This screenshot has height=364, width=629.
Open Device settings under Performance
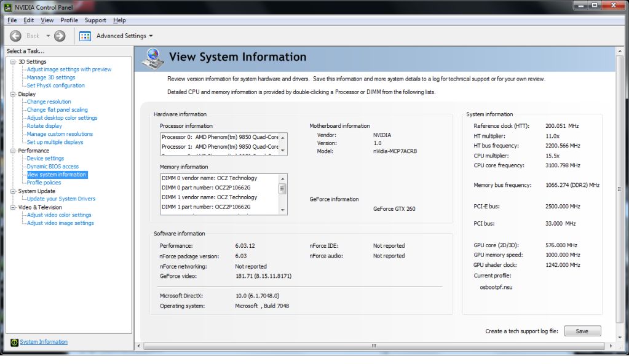point(45,159)
